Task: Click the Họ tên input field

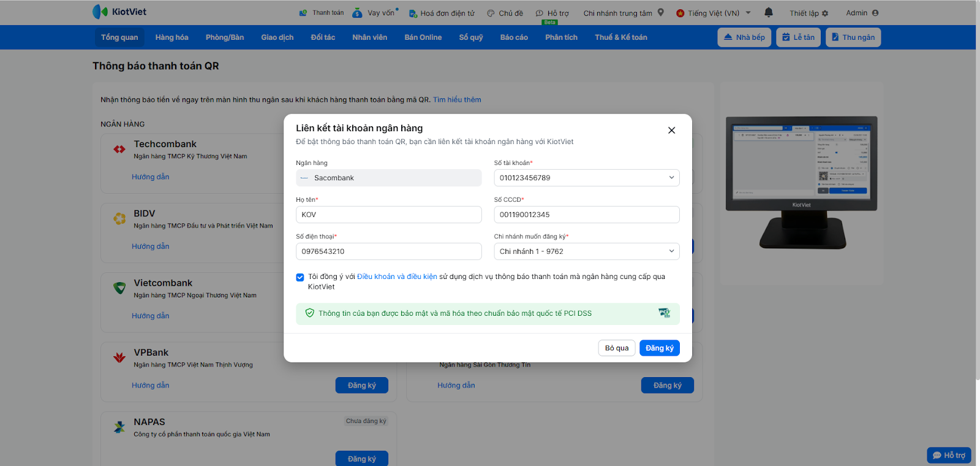Action: pyautogui.click(x=389, y=215)
